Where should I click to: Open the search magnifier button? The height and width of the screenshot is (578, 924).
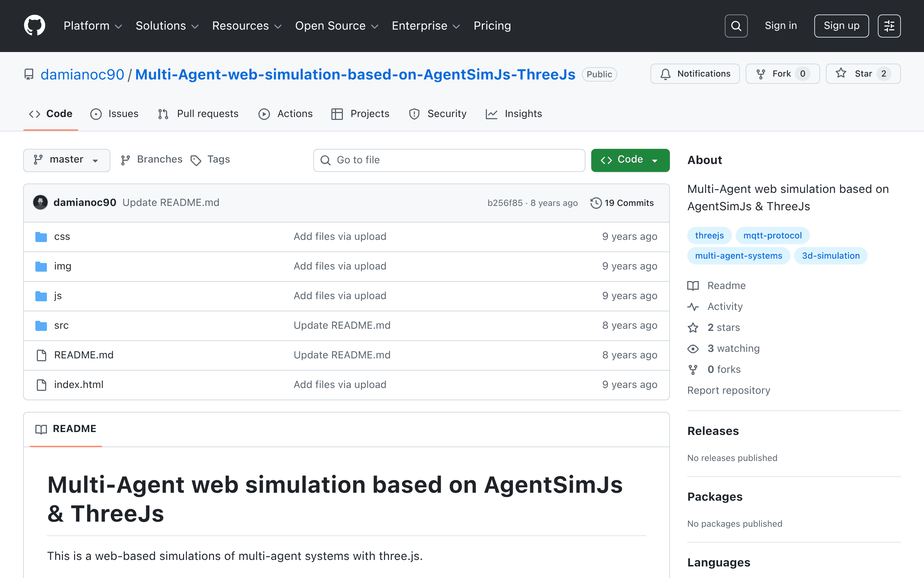coord(736,26)
